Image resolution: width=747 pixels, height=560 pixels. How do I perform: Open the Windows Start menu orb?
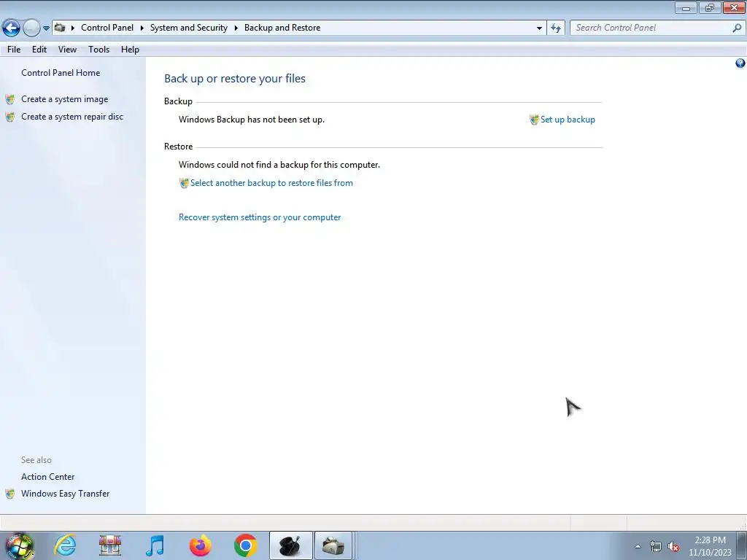[19, 545]
